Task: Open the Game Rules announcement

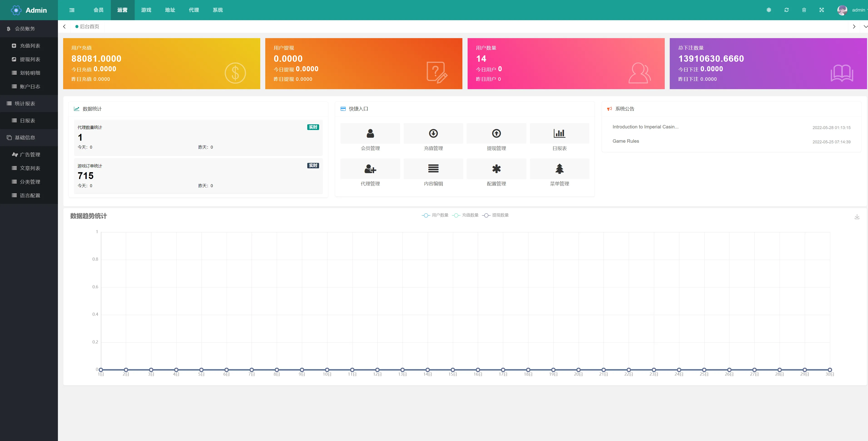Action: click(625, 141)
